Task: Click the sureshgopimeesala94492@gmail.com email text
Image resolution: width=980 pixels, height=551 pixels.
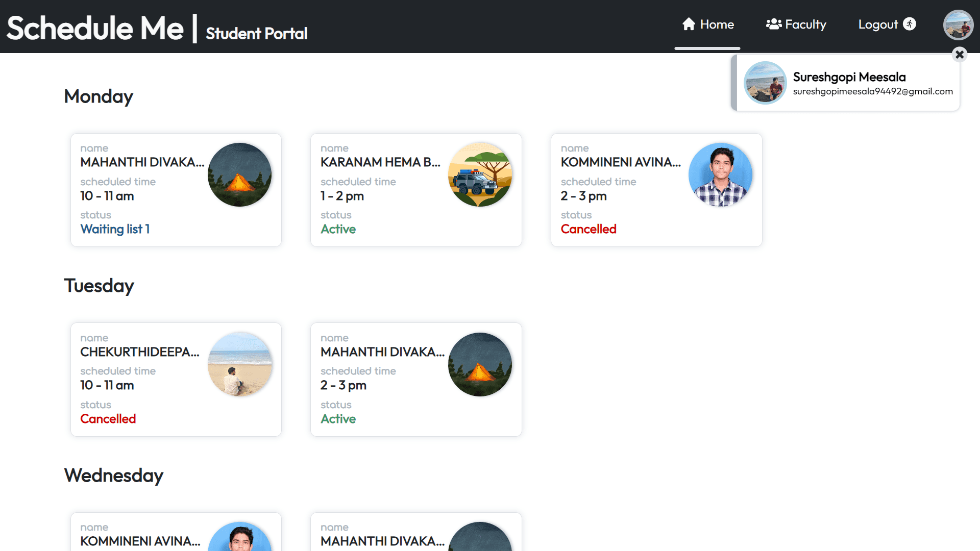Action: [x=872, y=91]
